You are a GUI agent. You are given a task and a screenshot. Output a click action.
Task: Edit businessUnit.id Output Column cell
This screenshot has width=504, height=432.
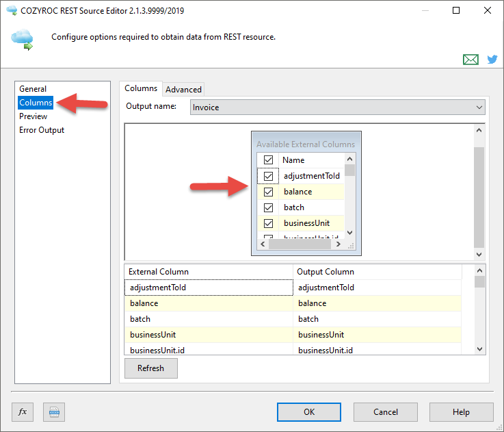pyautogui.click(x=377, y=349)
